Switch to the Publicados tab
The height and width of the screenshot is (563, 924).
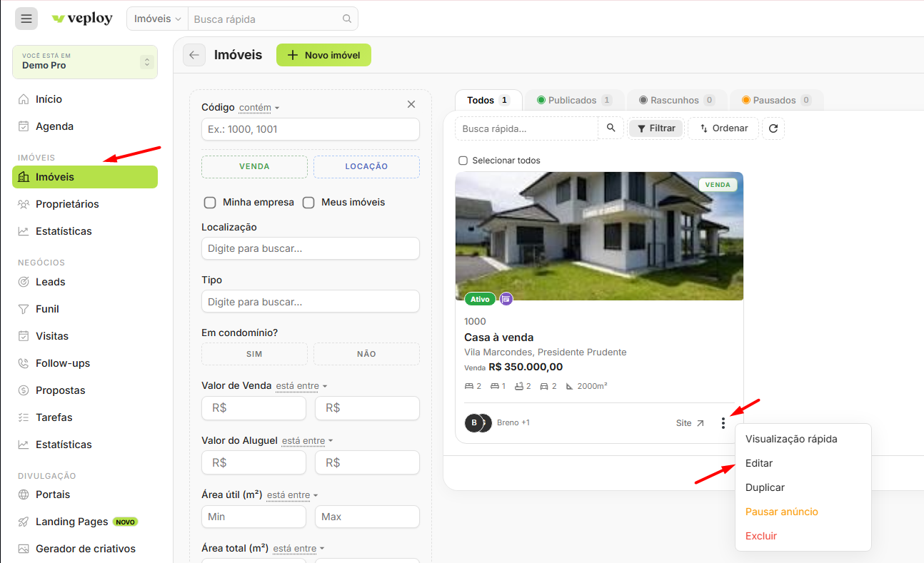pos(575,100)
